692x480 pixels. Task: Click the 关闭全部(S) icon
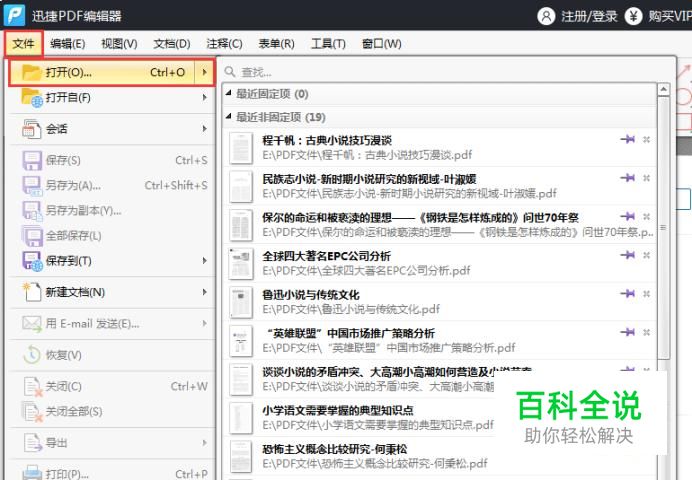tap(32, 412)
